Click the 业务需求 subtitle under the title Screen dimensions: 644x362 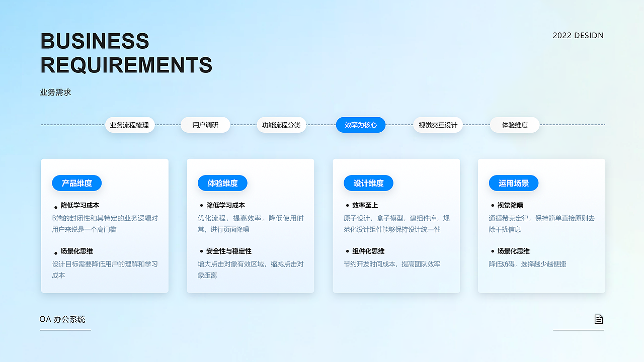coord(53,92)
